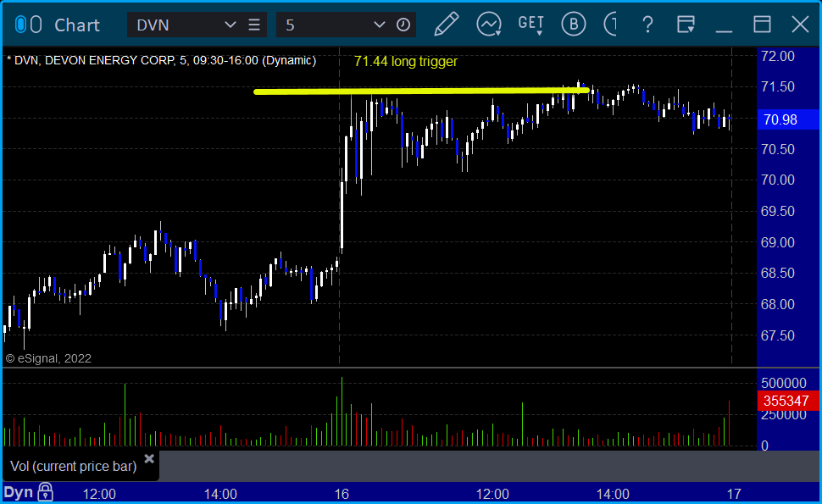This screenshot has height=504, width=822.
Task: Toggle the Dyn lock icon
Action: coord(46,492)
